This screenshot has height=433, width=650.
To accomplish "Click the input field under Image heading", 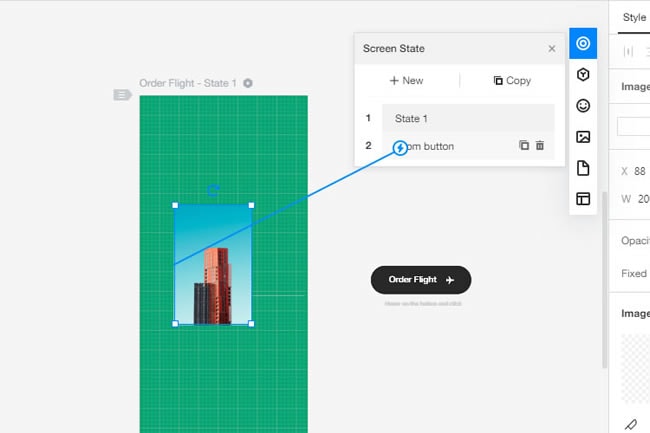I will tap(633, 126).
